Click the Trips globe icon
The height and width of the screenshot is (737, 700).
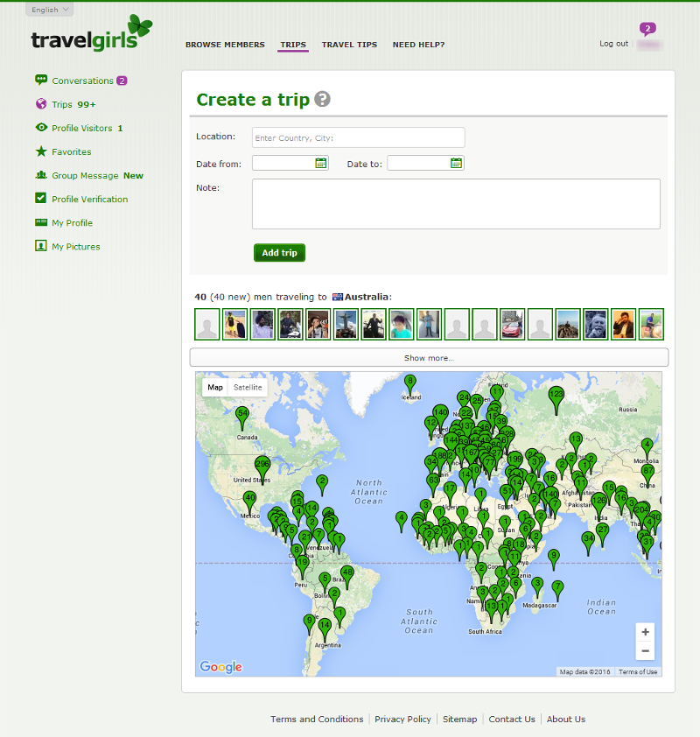[x=41, y=103]
